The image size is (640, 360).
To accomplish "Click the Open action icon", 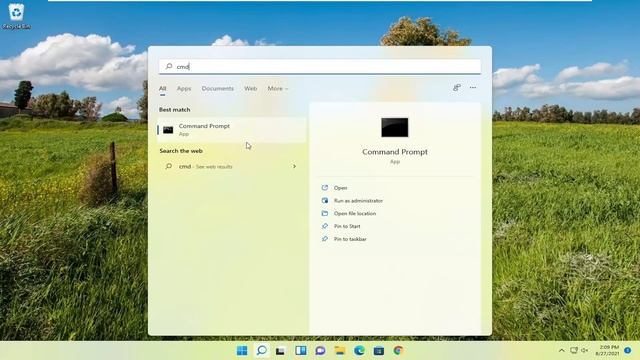I will 325,188.
